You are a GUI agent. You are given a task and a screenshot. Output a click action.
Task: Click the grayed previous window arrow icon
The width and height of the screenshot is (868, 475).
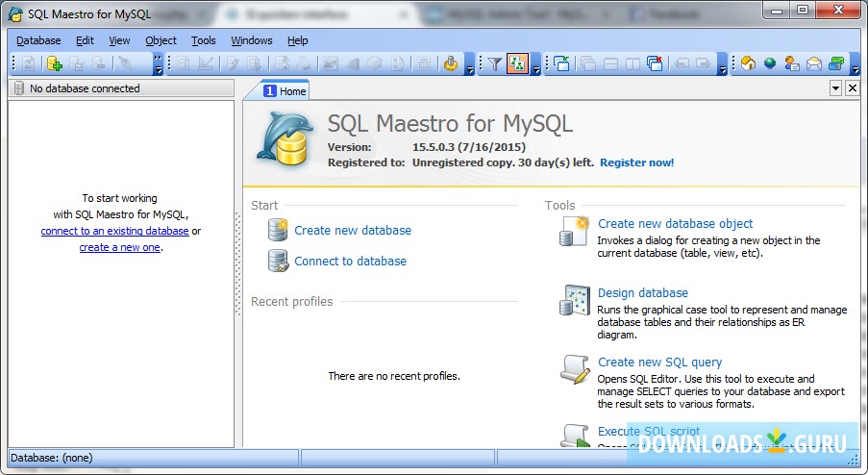click(682, 63)
